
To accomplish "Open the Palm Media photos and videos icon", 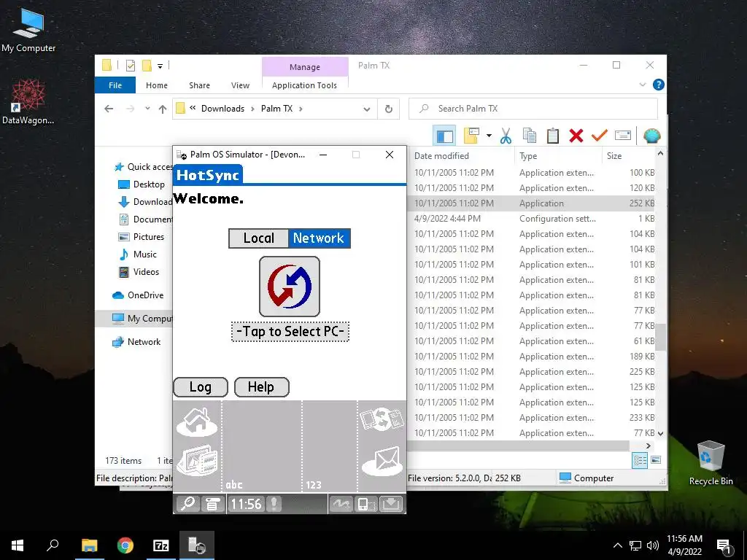I will pos(197,460).
